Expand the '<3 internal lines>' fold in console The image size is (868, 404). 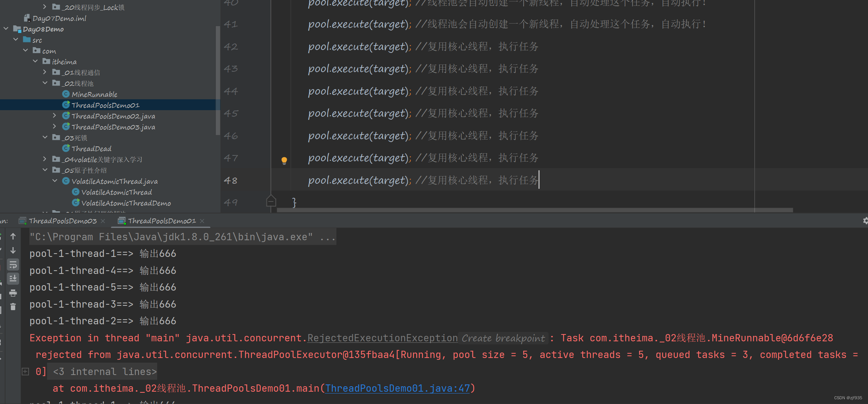coord(25,371)
